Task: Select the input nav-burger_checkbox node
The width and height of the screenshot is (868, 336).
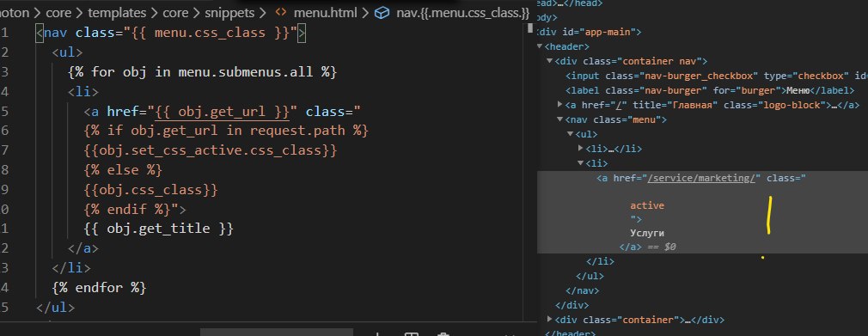Action: click(x=717, y=76)
